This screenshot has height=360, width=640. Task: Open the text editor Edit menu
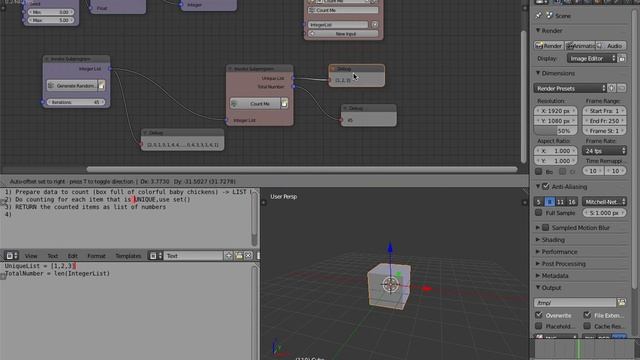(x=73, y=256)
